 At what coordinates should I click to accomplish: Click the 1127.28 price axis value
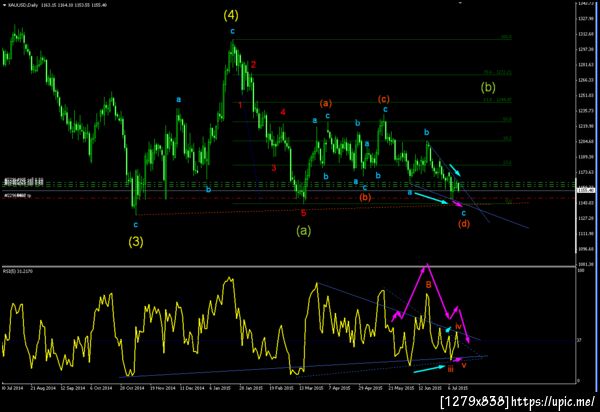pyautogui.click(x=586, y=218)
